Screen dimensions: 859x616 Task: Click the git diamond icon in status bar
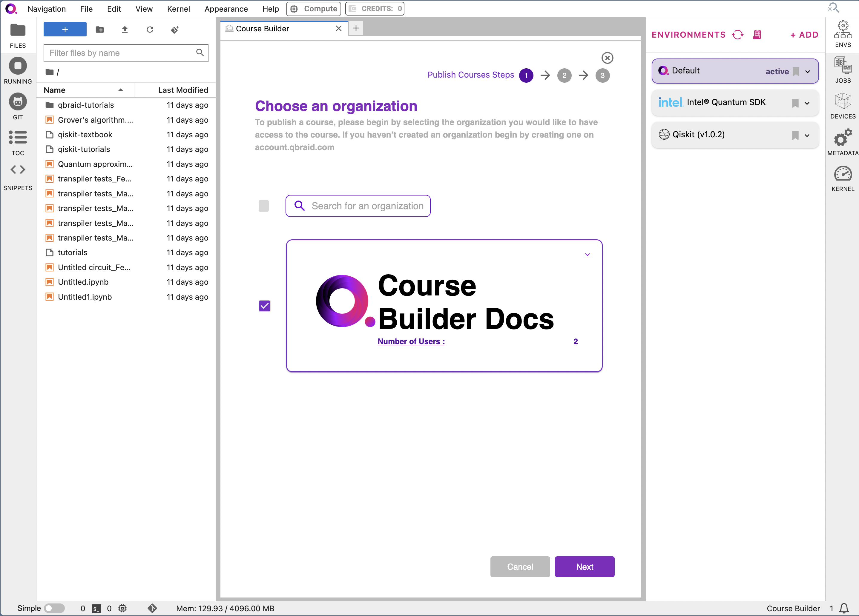[152, 608]
